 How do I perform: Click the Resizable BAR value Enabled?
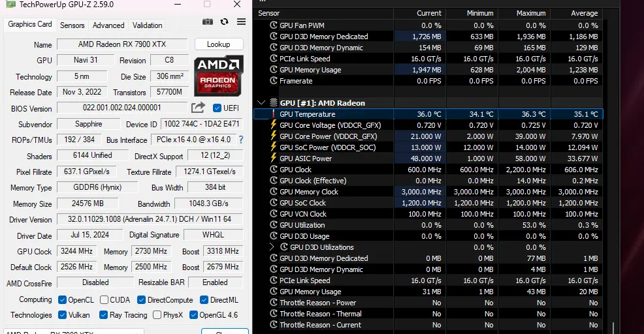pyautogui.click(x=216, y=282)
